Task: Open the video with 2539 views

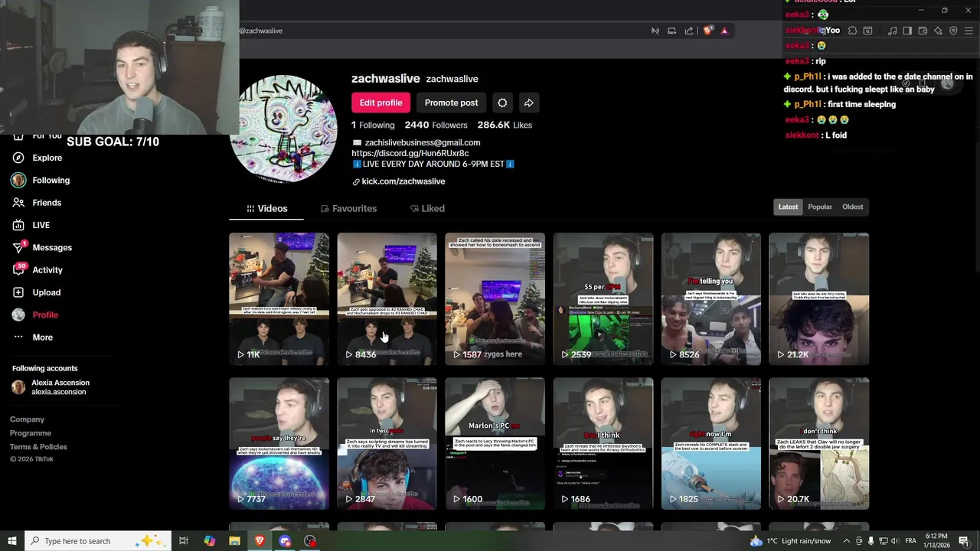Action: [603, 298]
